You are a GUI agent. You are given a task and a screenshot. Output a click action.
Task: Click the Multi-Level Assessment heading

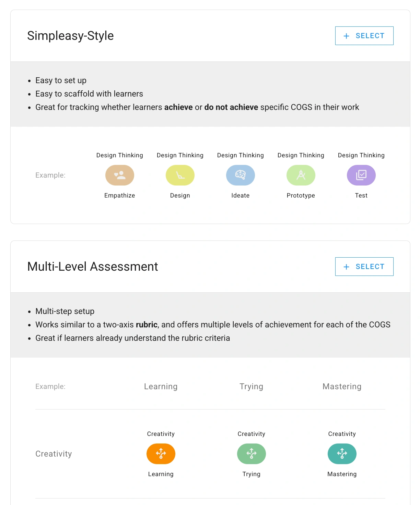pos(93,267)
